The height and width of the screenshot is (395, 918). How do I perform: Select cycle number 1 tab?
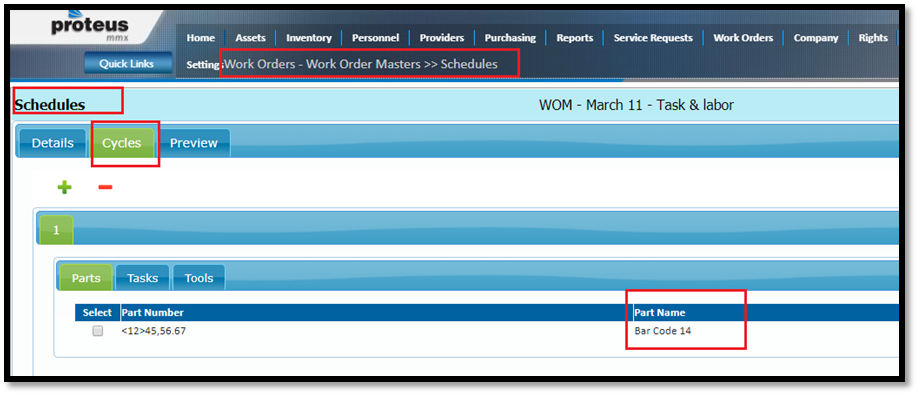coord(56,230)
